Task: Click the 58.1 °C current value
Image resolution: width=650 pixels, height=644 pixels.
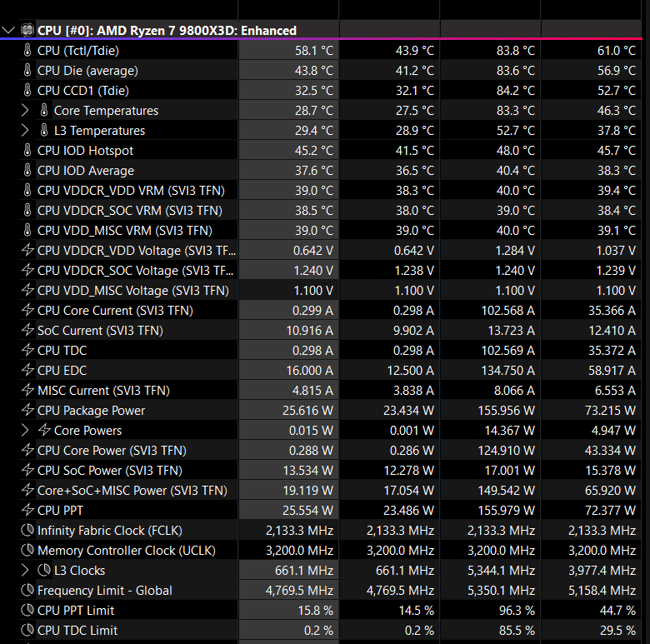Action: pyautogui.click(x=314, y=51)
